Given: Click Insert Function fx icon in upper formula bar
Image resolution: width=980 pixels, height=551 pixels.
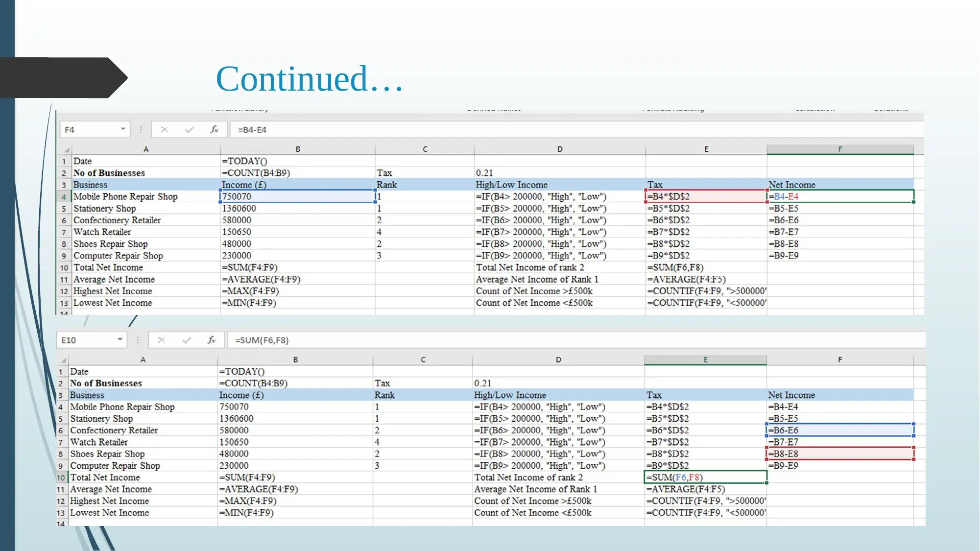Looking at the screenshot, I should (214, 129).
